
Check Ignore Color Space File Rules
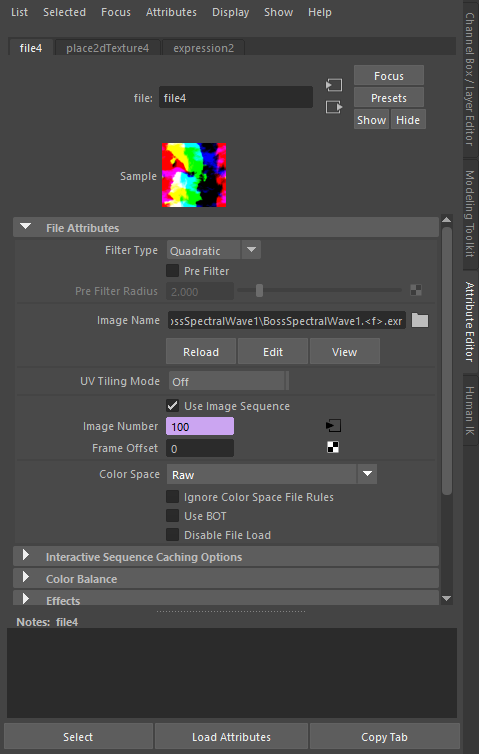pos(173,497)
